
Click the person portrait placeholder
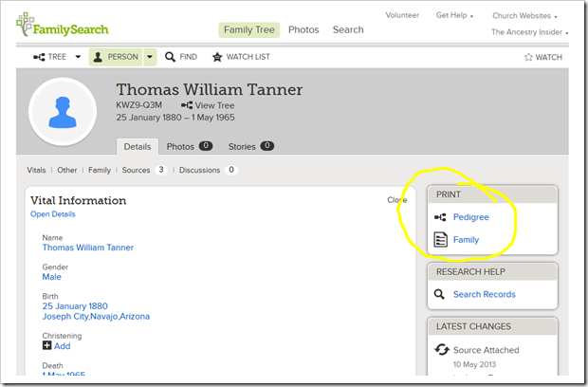point(63,112)
